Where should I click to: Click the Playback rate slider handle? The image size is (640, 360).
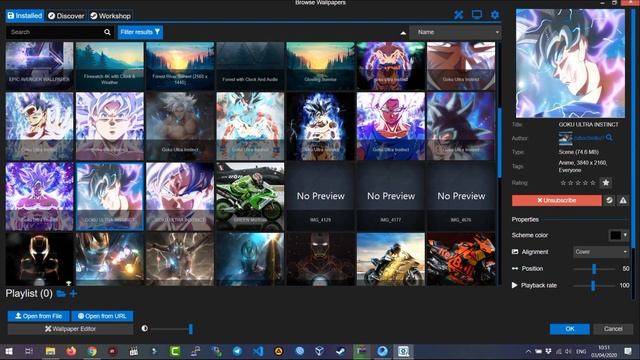[x=593, y=285]
